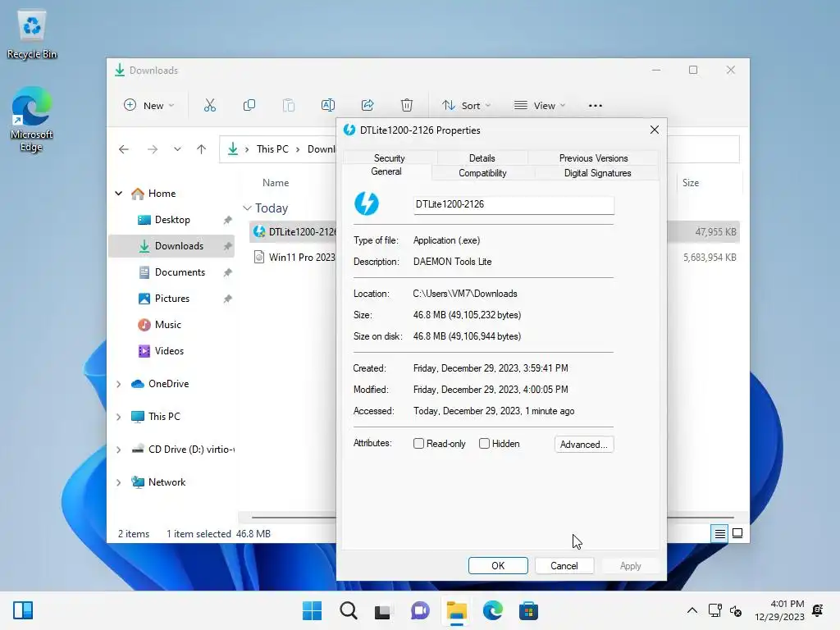Expand the OneDrive tree node
The height and width of the screenshot is (630, 840).
coord(119,384)
